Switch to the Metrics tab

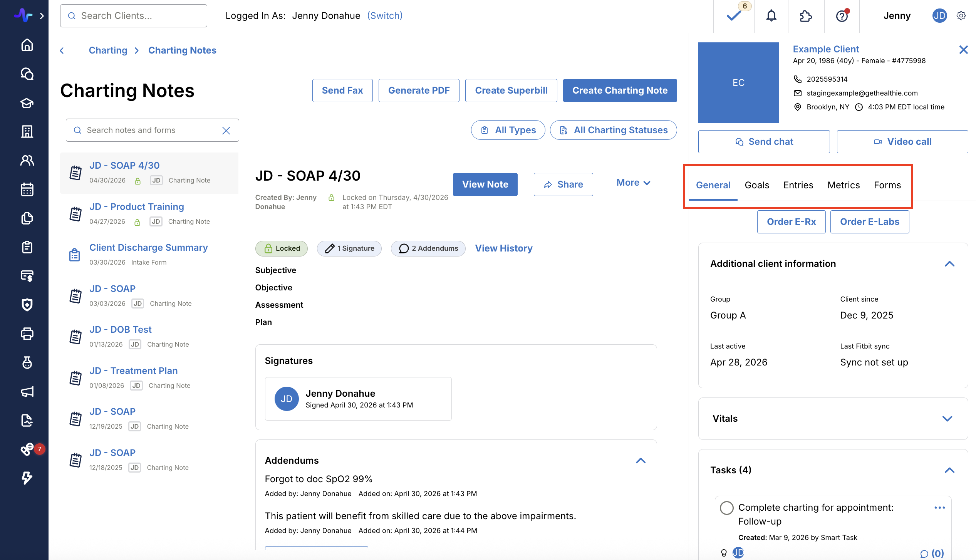844,185
